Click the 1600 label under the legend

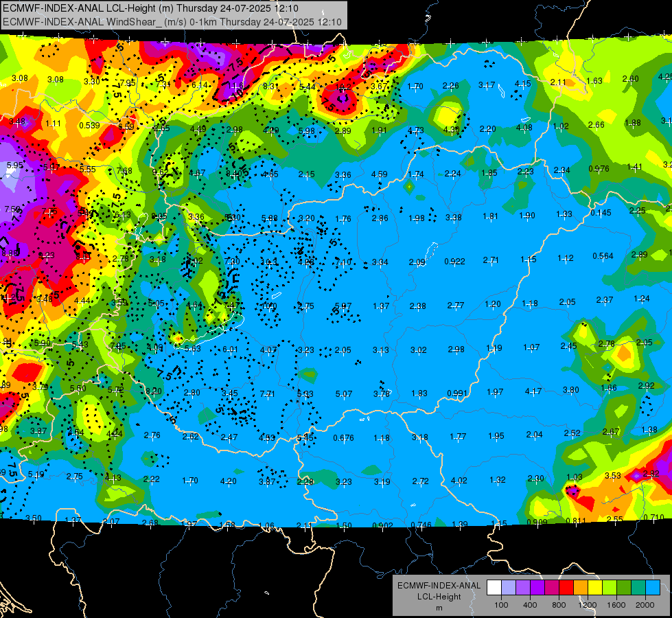[616, 605]
